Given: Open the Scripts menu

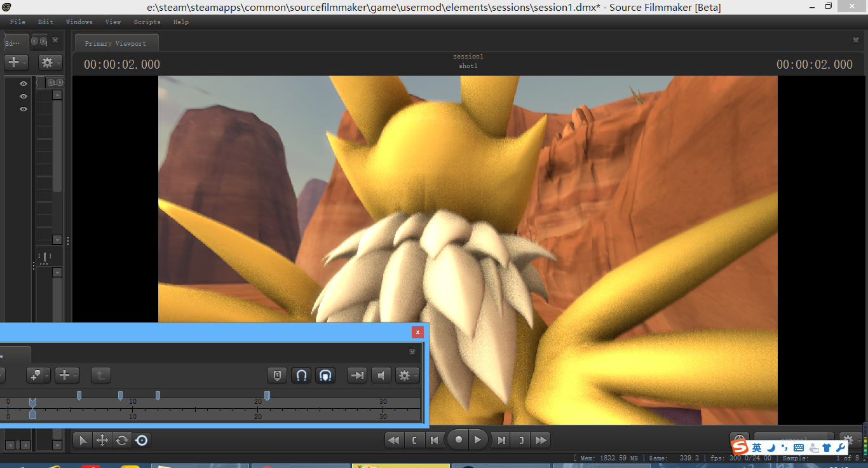Looking at the screenshot, I should pos(147,22).
